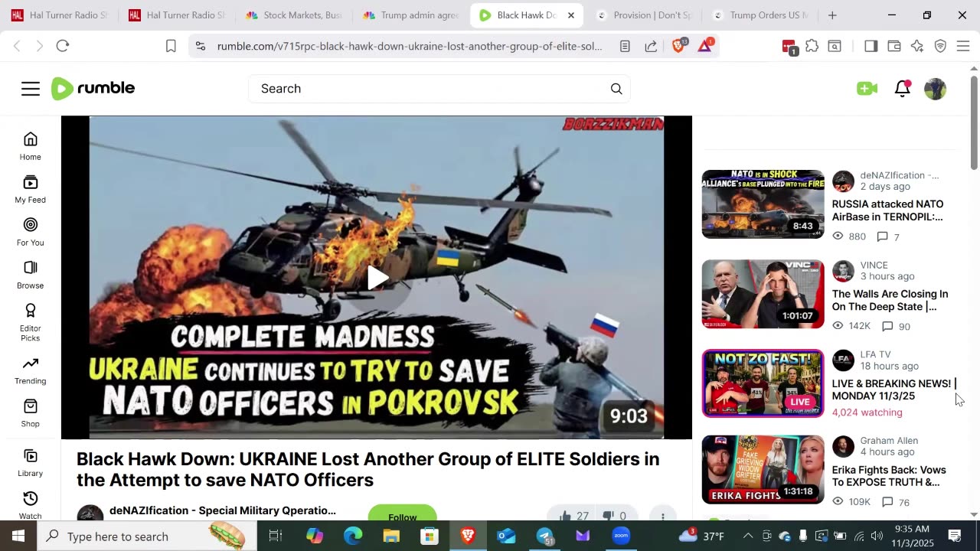Switch to Trump Orders US tab
The height and width of the screenshot is (551, 980).
(x=762, y=15)
